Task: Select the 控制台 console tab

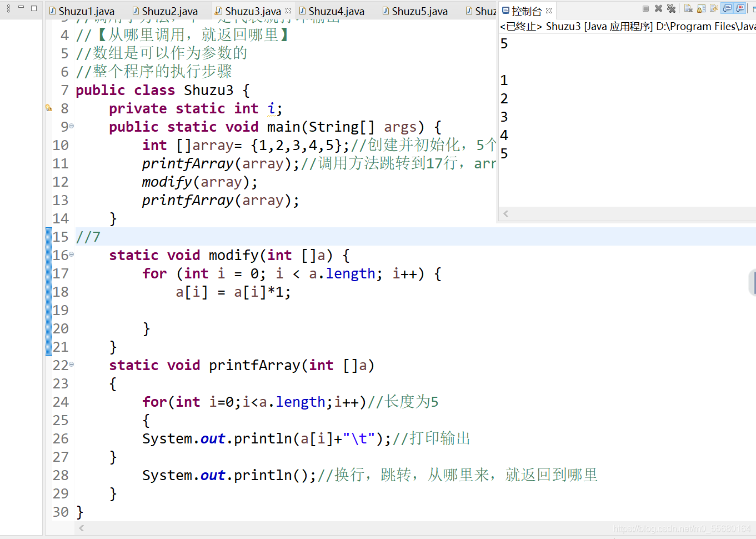Action: tap(522, 11)
